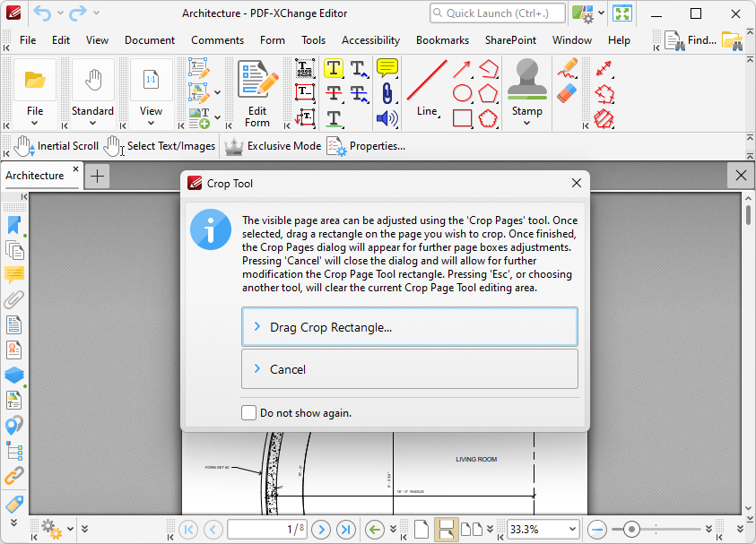Select the File Attachment paperclip tool

pyautogui.click(x=387, y=93)
